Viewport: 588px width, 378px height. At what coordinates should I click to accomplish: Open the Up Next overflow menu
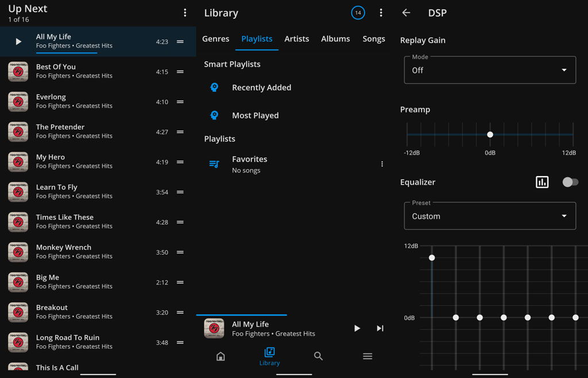click(185, 13)
